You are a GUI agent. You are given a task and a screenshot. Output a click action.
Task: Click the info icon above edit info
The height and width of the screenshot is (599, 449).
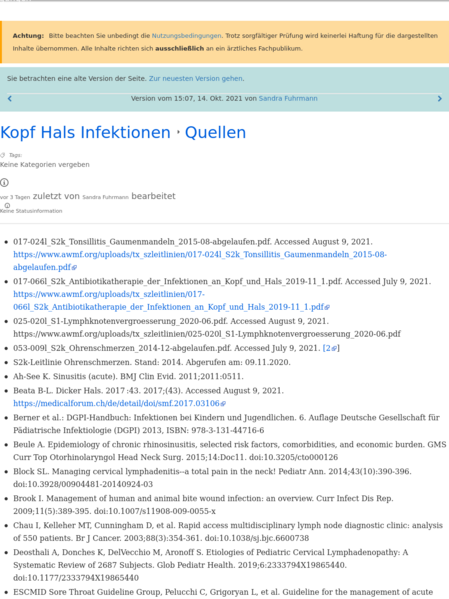coord(4,183)
